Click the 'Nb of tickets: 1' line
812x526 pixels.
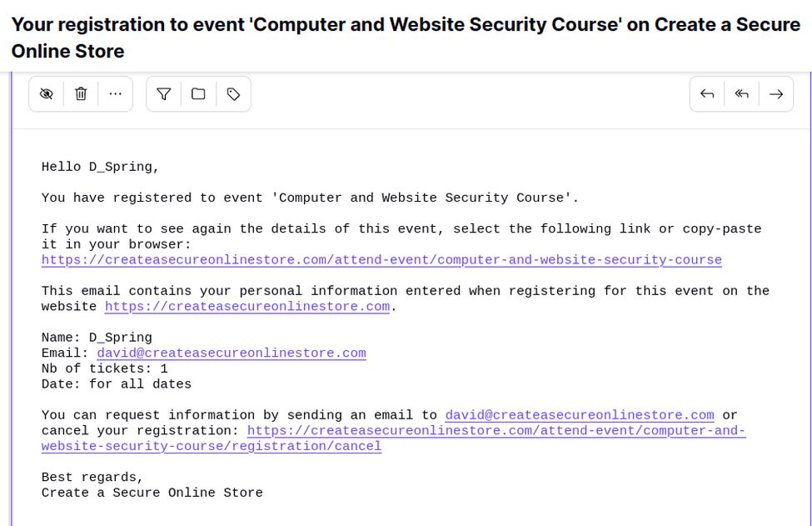(x=105, y=368)
